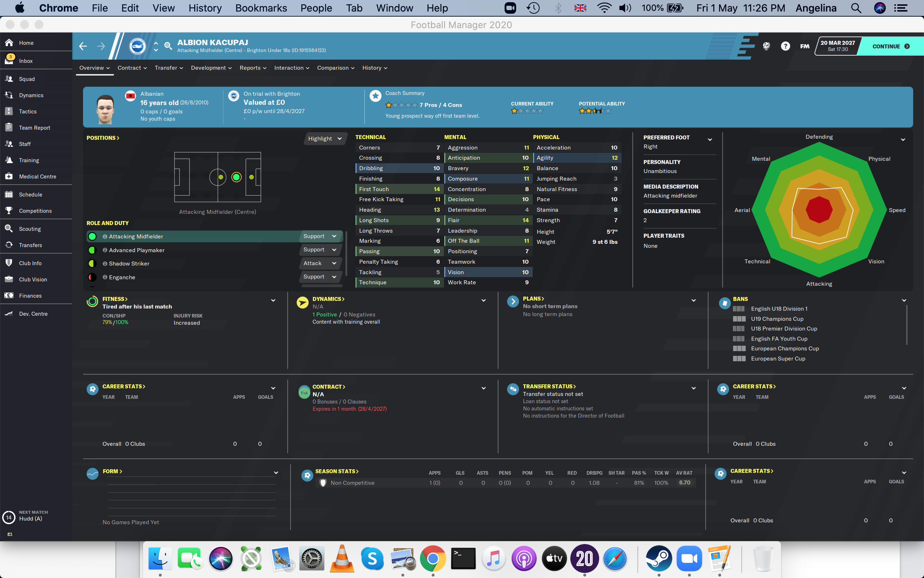Go to the Squad screen
The height and width of the screenshot is (578, 924).
36,79
